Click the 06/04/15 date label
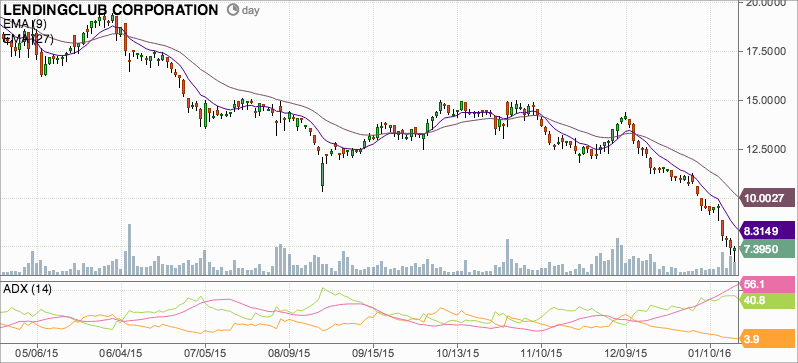This screenshot has height=363, width=798. click(121, 352)
